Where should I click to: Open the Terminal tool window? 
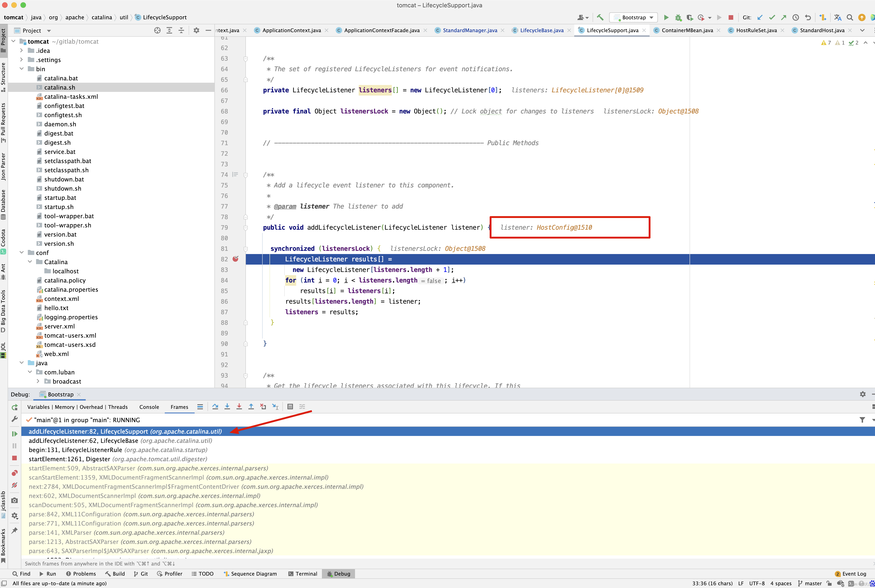click(x=302, y=574)
